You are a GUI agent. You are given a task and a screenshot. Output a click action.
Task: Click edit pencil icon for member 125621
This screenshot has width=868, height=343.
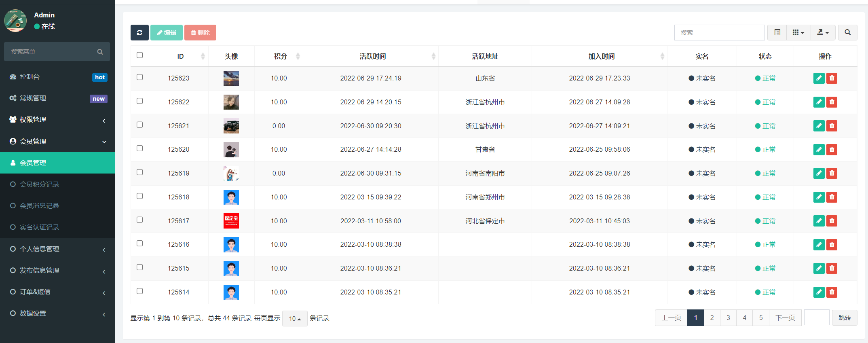tap(819, 126)
